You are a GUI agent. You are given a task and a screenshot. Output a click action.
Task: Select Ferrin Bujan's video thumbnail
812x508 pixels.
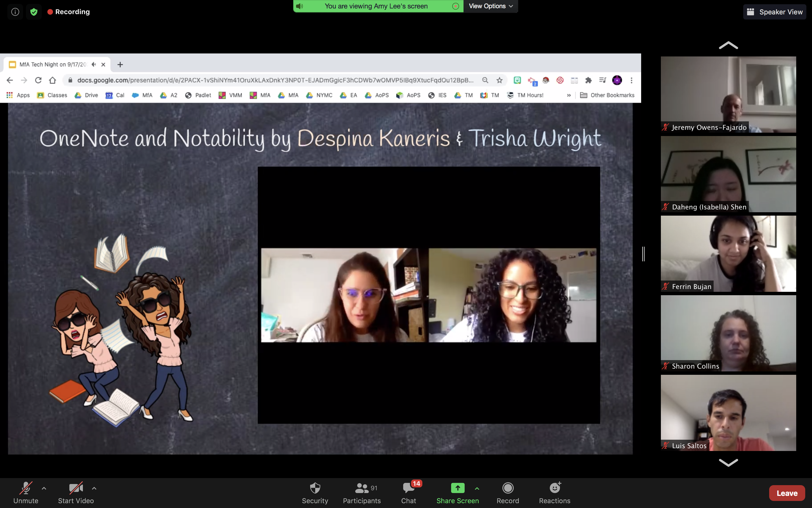point(728,254)
